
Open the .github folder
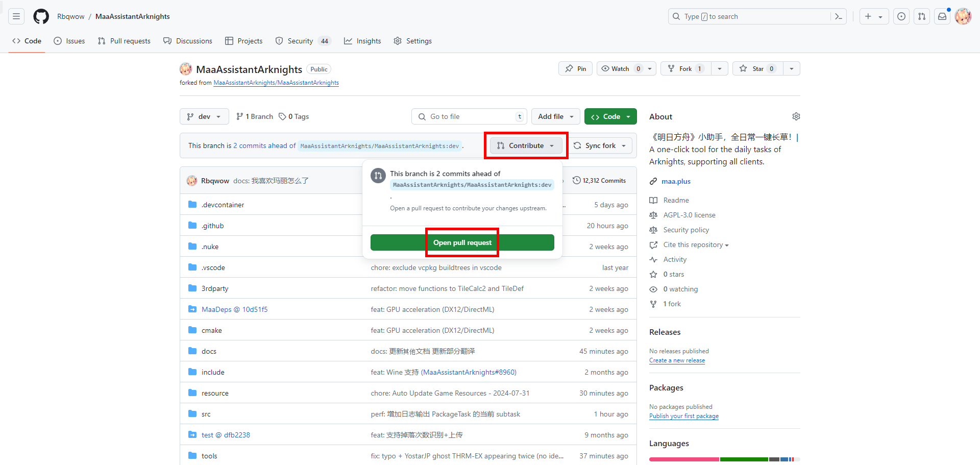(x=212, y=226)
